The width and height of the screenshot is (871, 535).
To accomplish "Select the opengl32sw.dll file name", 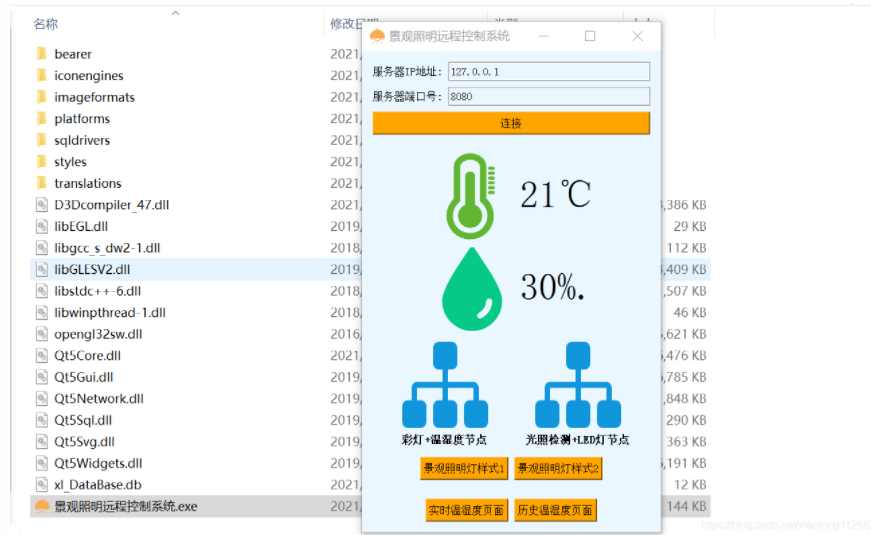I will (98, 334).
